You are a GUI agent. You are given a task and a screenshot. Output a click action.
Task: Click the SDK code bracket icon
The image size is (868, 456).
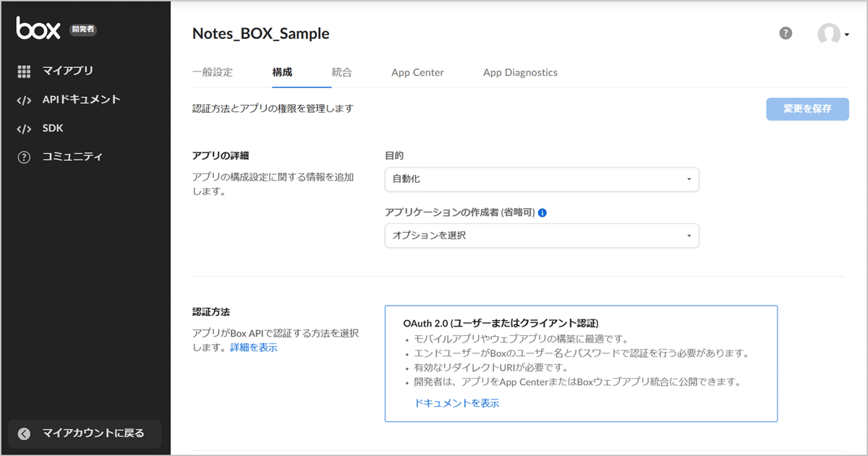24,129
